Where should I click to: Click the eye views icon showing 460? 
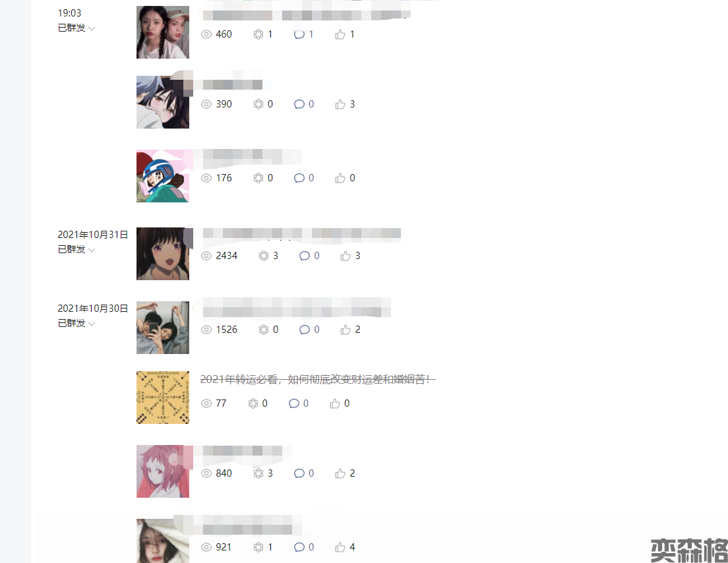click(206, 34)
